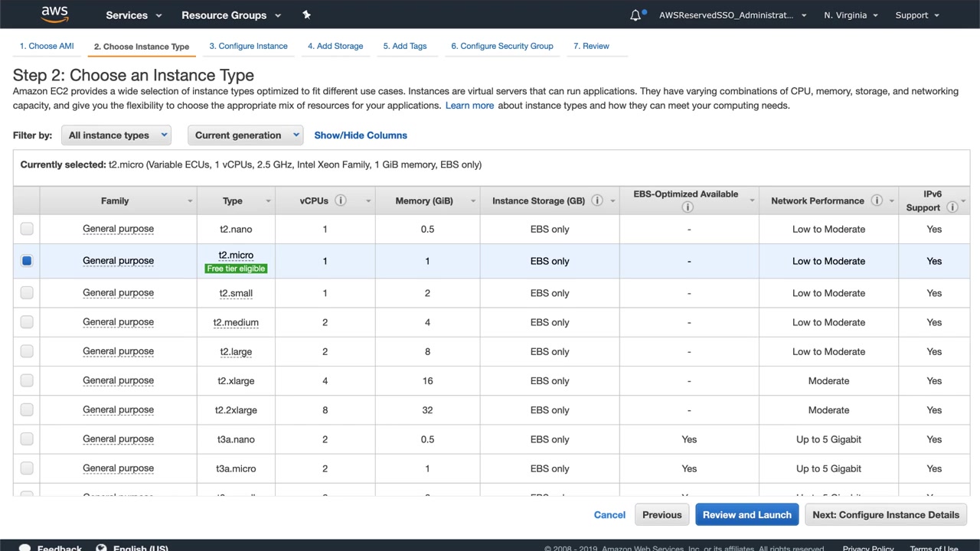Open the notifications bell

(635, 15)
